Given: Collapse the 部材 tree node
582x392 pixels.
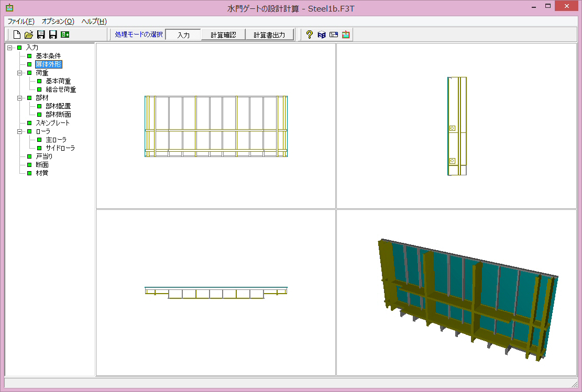Looking at the screenshot, I should click(20, 98).
